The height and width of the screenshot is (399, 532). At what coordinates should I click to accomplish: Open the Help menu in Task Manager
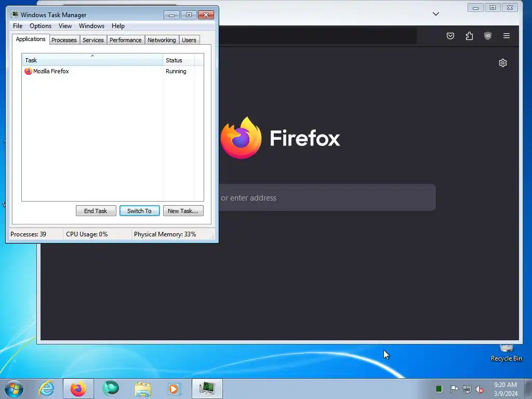(x=118, y=26)
